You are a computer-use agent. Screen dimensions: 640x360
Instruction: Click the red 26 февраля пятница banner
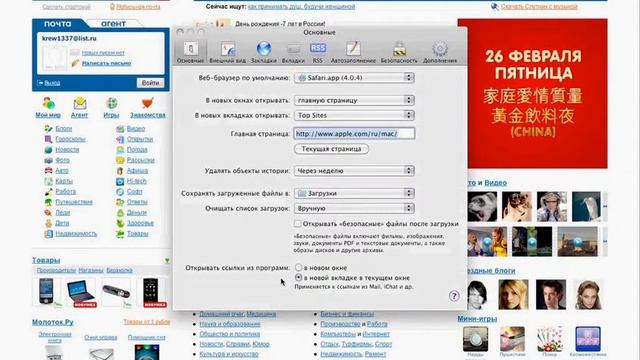[x=533, y=93]
